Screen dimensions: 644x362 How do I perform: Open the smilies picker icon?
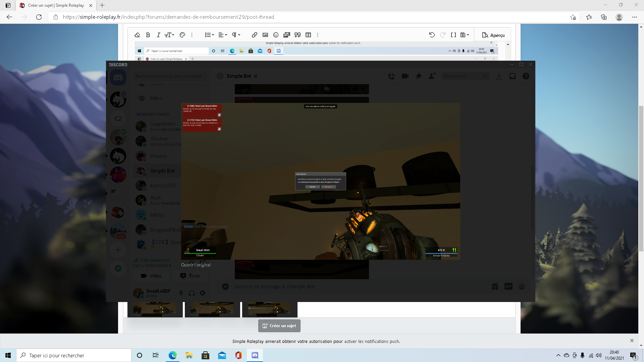click(x=276, y=35)
